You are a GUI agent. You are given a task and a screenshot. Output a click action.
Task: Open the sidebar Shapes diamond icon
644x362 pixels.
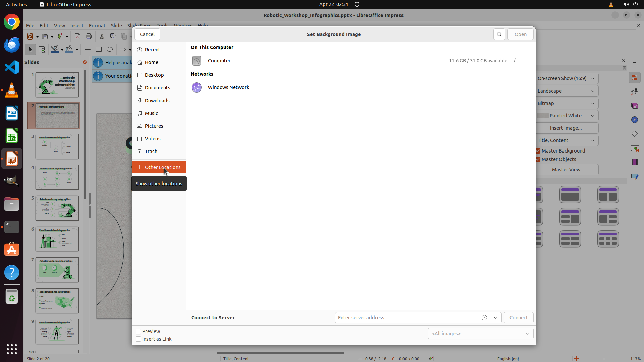pyautogui.click(x=634, y=134)
